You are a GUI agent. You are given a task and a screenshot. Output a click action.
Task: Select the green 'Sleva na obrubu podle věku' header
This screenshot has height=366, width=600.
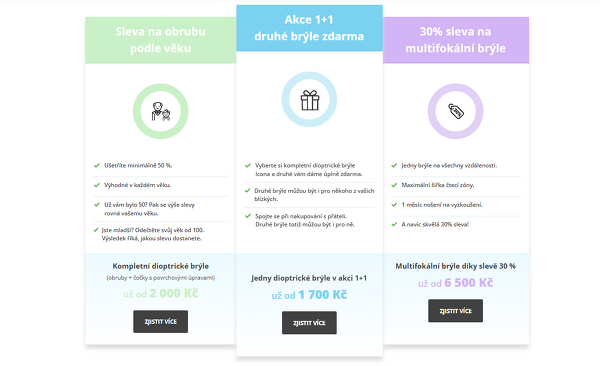[x=160, y=40]
